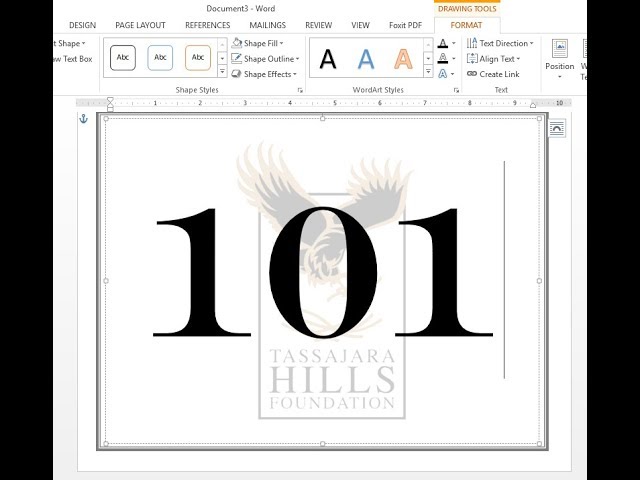Switch to the Page Layout tab
The width and height of the screenshot is (640, 480).
tap(140, 25)
